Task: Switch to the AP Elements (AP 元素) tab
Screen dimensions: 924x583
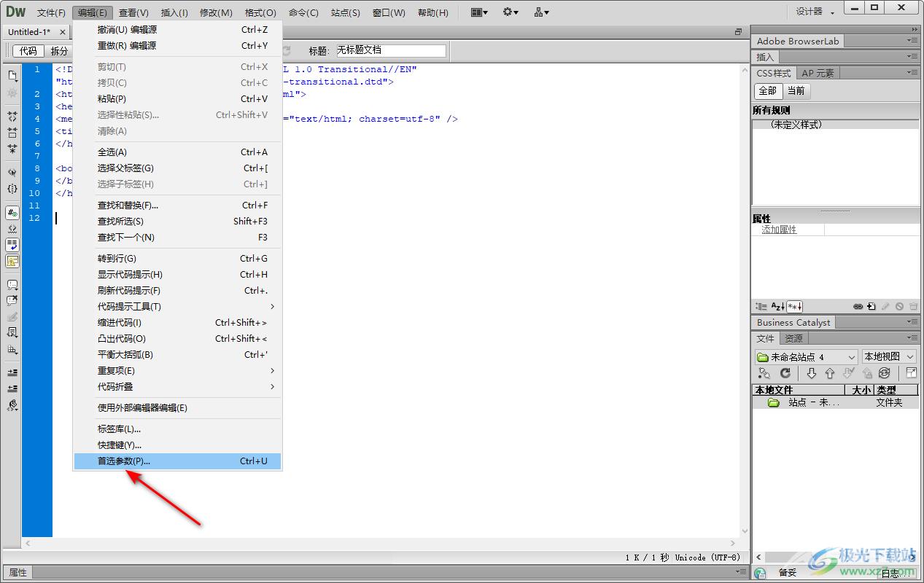Action: point(818,73)
